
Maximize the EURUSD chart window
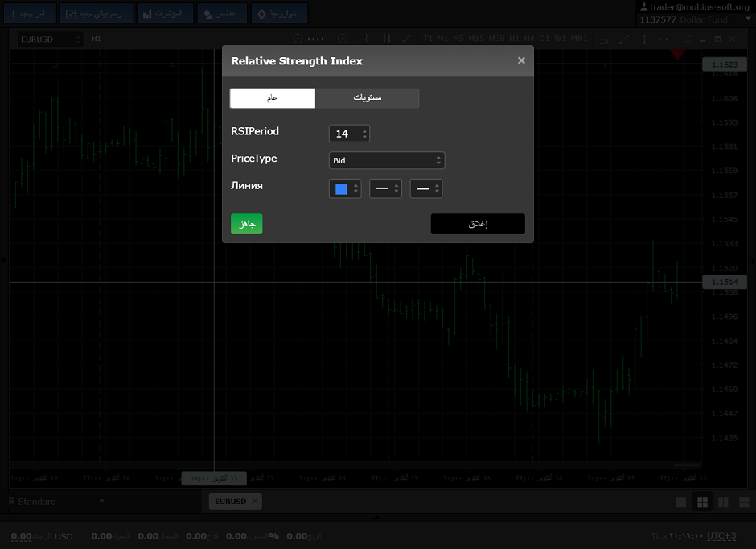(717, 39)
